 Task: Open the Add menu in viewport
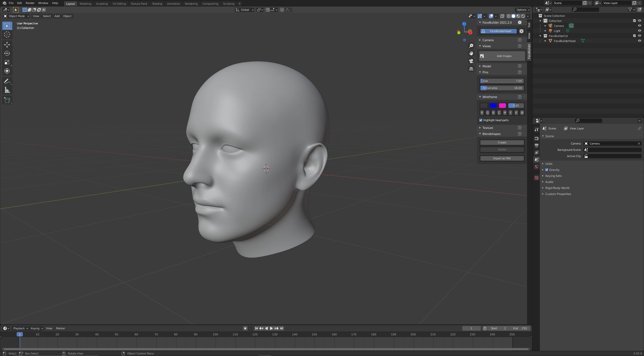pyautogui.click(x=57, y=16)
